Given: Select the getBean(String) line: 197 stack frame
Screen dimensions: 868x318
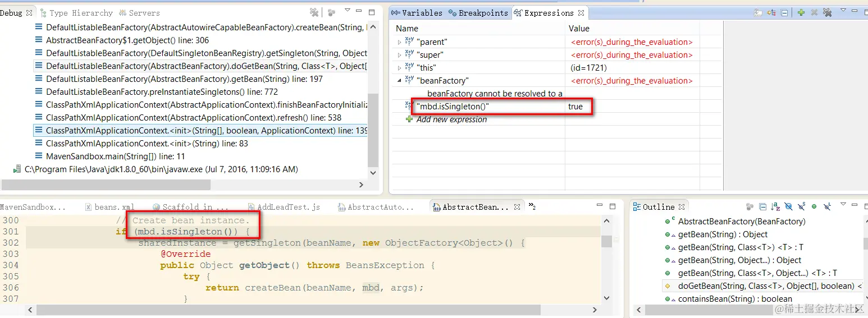Looking at the screenshot, I should [184, 79].
